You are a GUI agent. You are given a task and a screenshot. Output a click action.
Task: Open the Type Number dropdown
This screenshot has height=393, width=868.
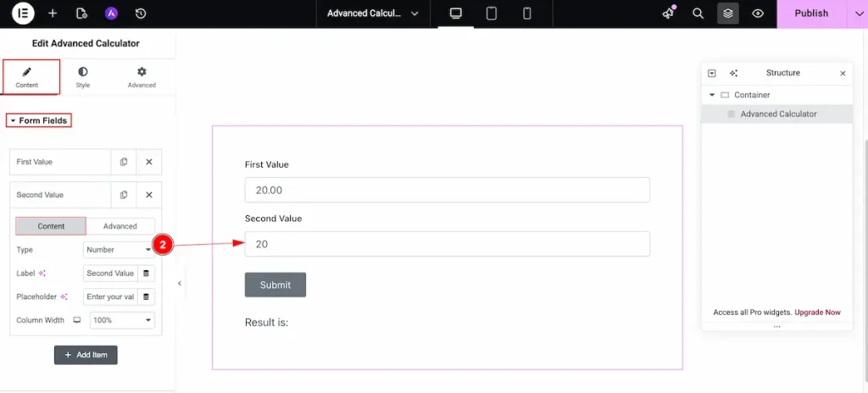119,250
